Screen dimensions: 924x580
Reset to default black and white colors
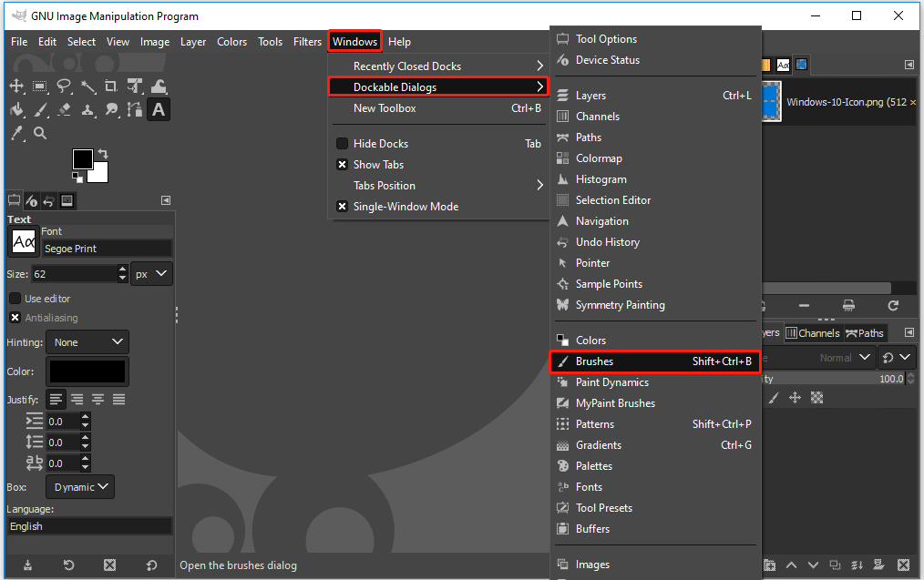(x=77, y=178)
